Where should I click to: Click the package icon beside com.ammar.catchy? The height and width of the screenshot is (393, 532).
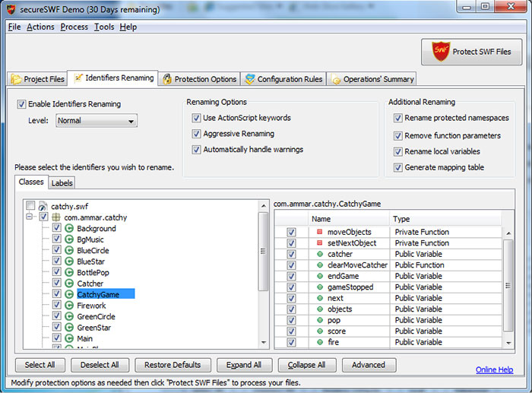point(56,217)
